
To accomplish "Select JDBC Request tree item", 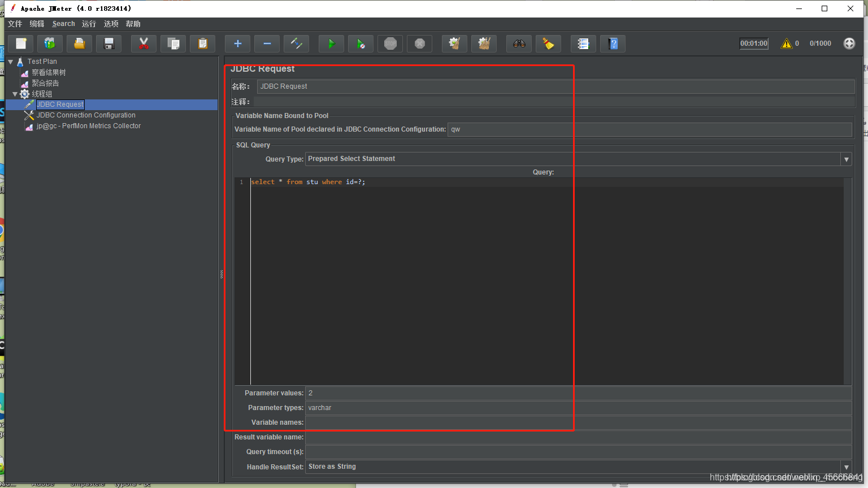I will click(60, 104).
